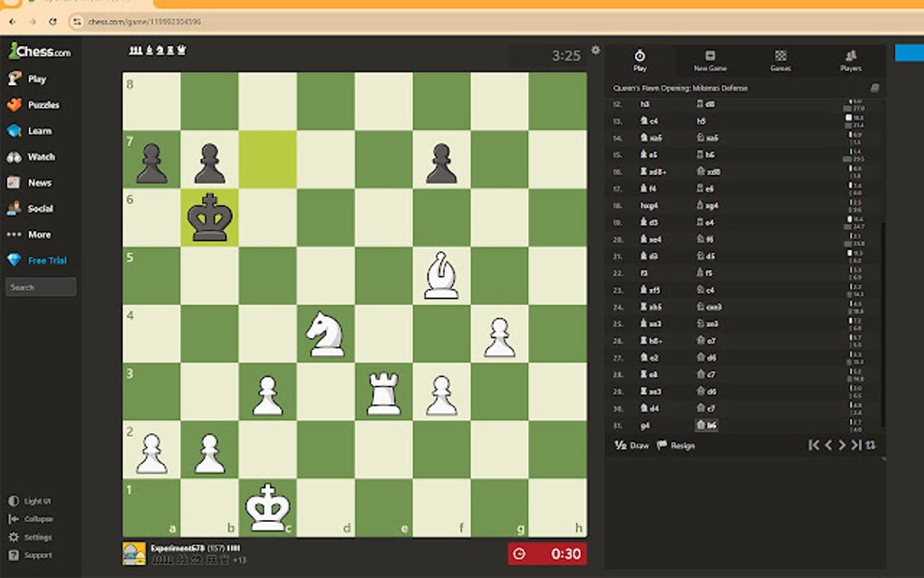Click the Search input field

coord(41,286)
